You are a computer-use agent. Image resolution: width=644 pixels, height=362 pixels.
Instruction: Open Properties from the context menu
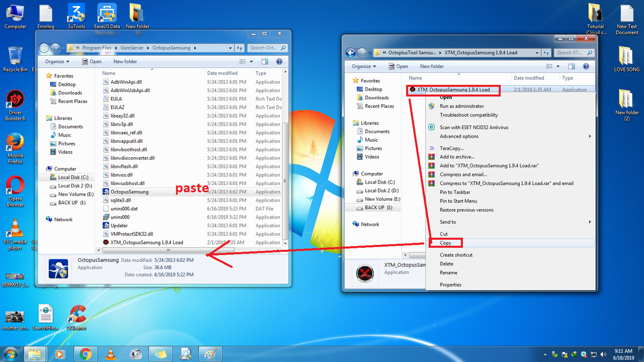coord(510,285)
